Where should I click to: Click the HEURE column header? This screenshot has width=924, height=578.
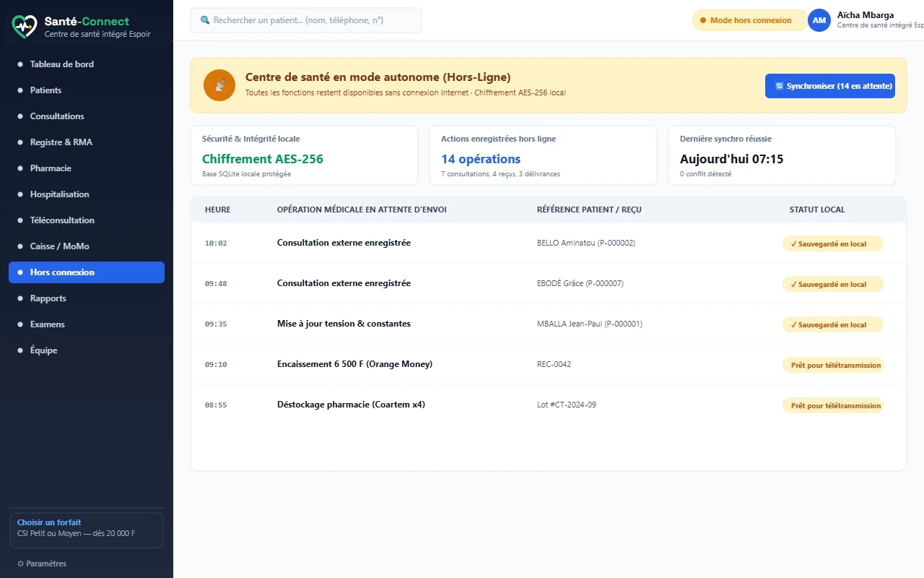tap(218, 210)
